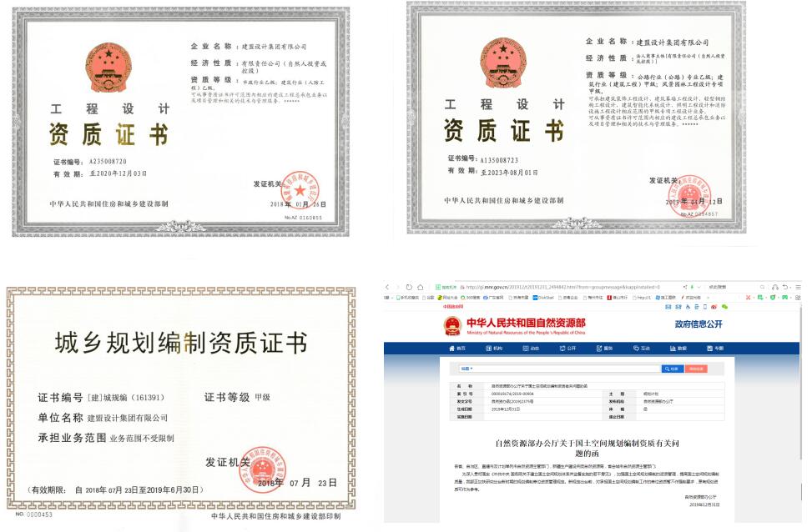Click the national emblem logo on the ministry header

[x=451, y=324]
